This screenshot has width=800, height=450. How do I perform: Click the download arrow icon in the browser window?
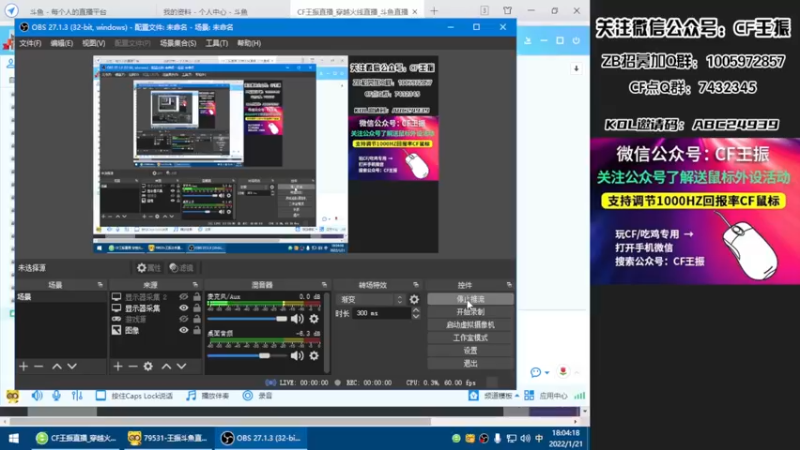[x=576, y=68]
